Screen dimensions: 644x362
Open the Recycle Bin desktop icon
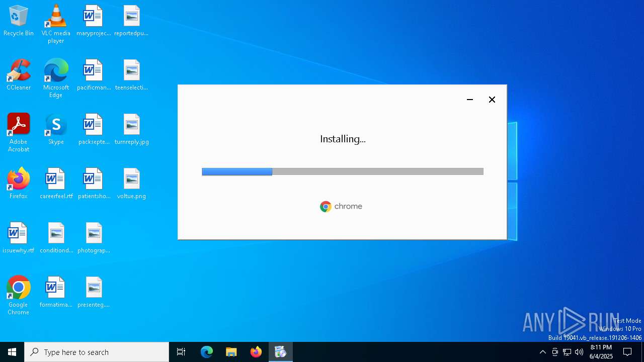pos(19,21)
